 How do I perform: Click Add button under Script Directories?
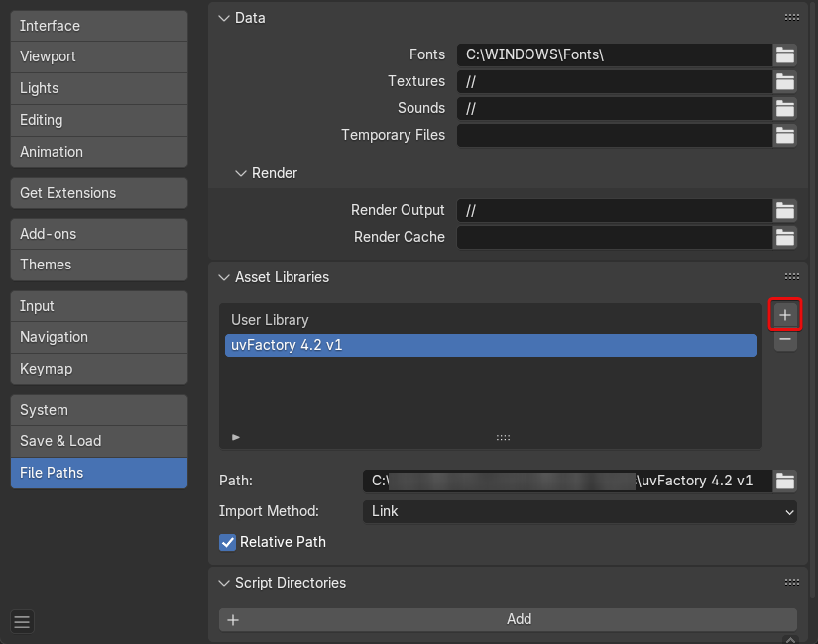(508, 619)
